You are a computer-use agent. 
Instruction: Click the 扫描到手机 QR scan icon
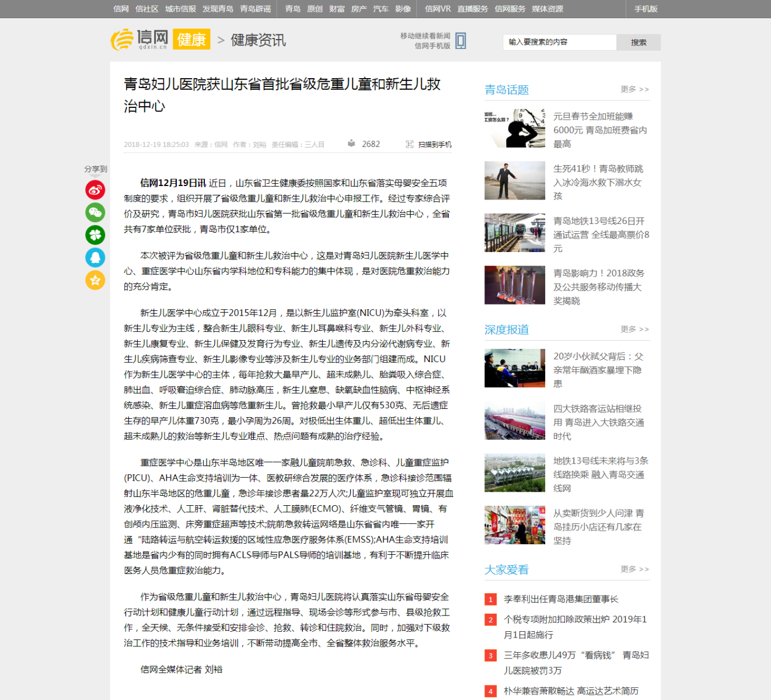pos(410,144)
